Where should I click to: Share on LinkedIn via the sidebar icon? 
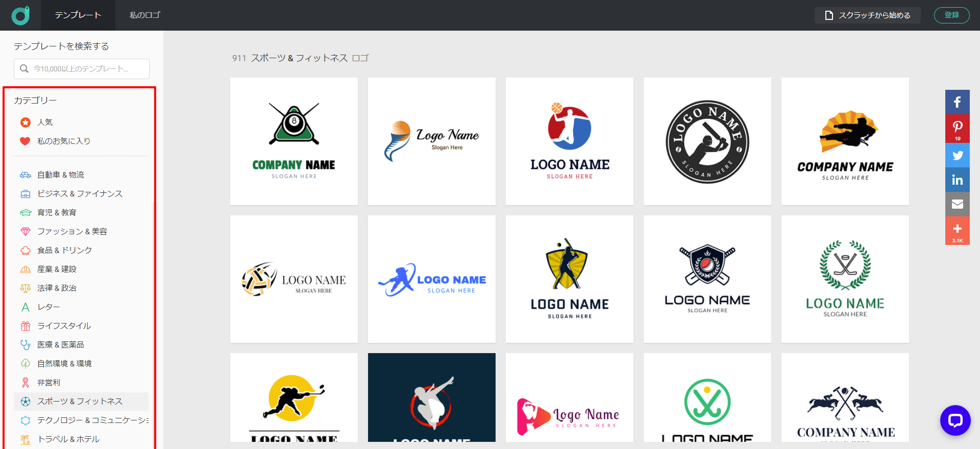pos(957,180)
